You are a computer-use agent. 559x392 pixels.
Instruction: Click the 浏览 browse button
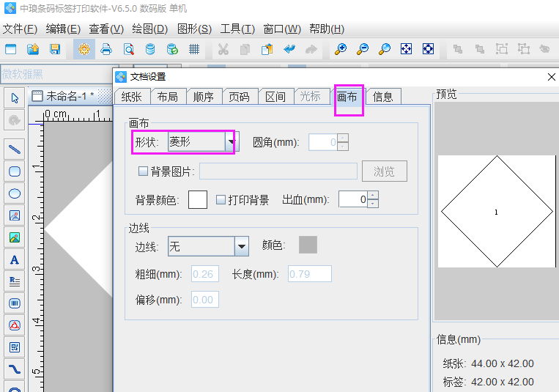coord(385,171)
